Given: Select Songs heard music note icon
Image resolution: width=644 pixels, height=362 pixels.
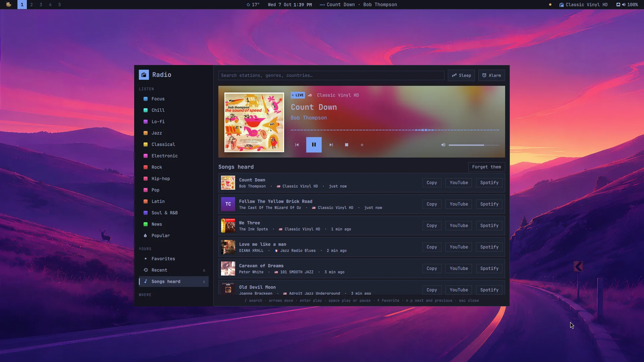Looking at the screenshot, I should pos(146,282).
